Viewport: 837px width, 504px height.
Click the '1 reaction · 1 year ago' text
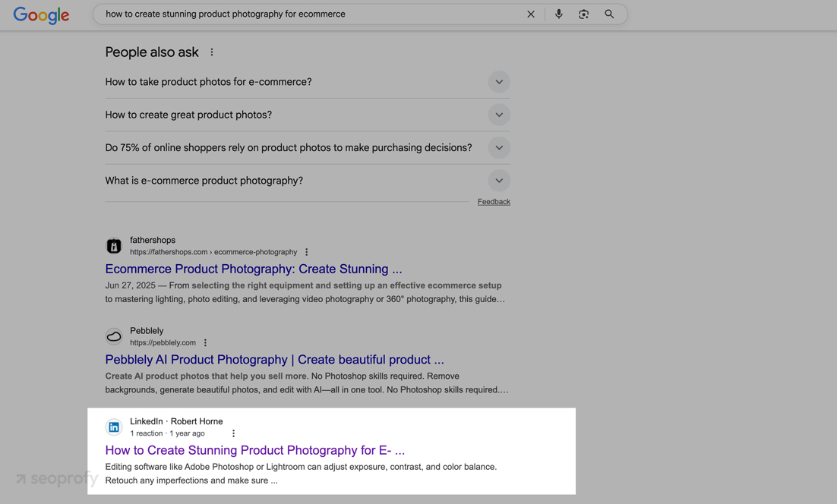[167, 433]
